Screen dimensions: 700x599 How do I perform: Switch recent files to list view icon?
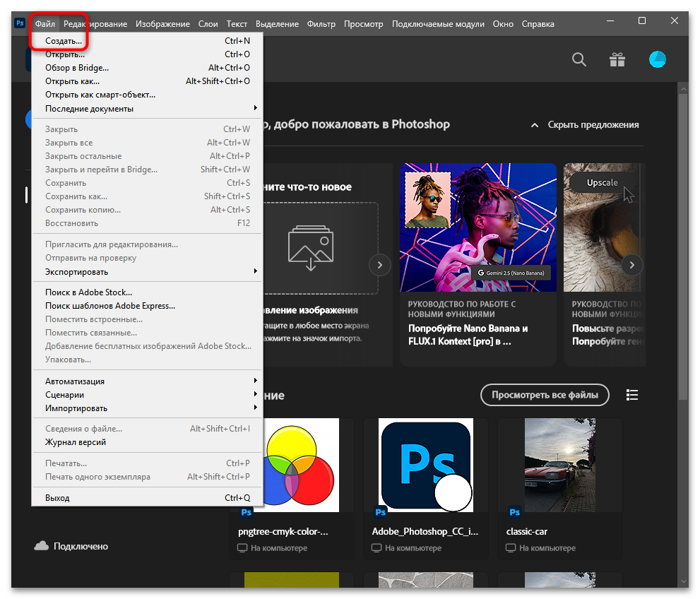(631, 395)
